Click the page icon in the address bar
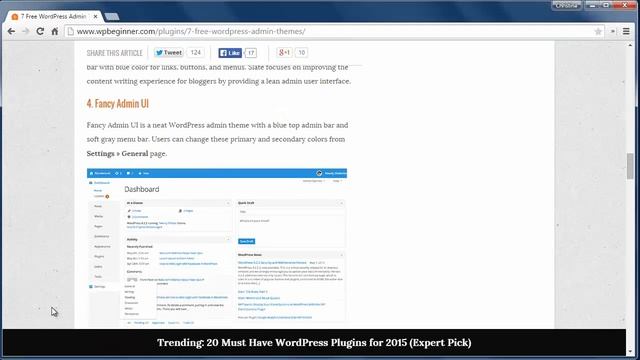The height and width of the screenshot is (360, 640). (71, 31)
